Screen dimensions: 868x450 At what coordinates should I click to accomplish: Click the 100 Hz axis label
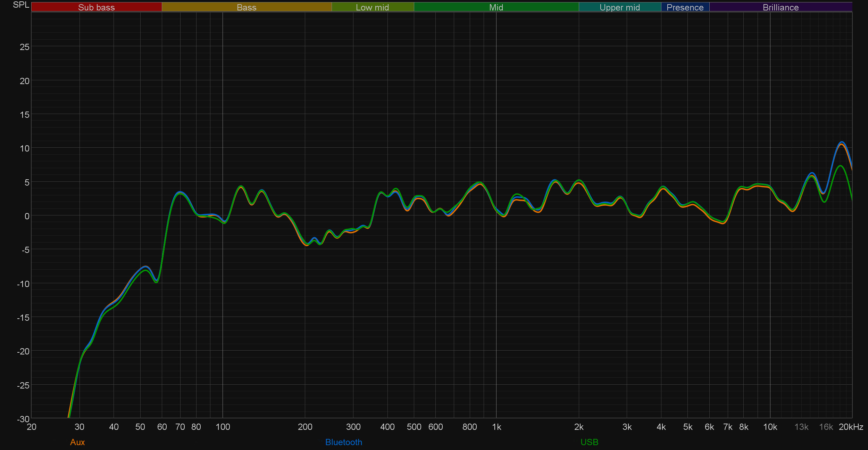[223, 427]
